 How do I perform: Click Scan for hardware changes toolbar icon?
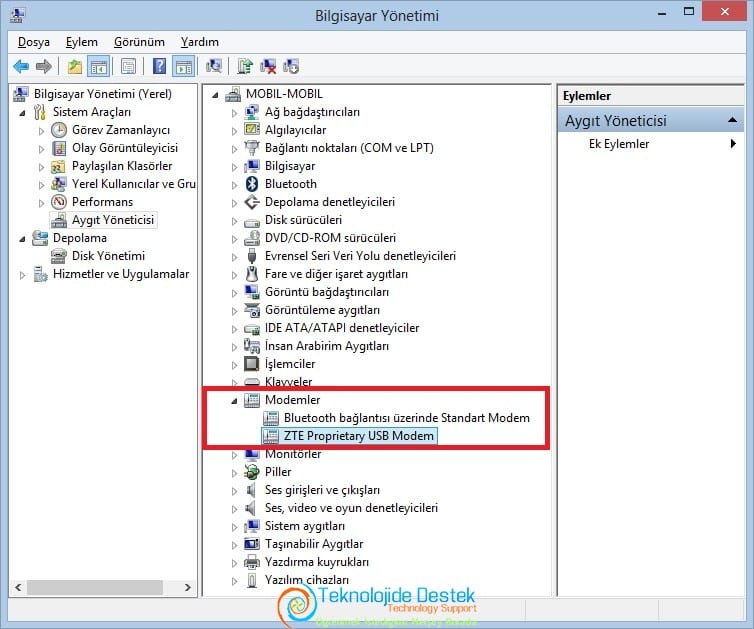pos(214,66)
